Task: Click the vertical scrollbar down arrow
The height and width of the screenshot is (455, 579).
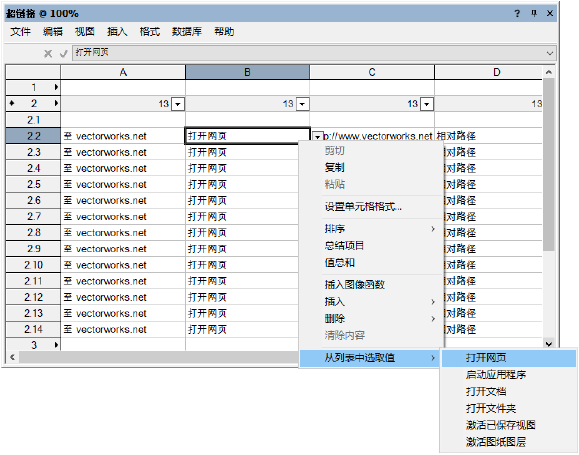Action: click(x=549, y=344)
